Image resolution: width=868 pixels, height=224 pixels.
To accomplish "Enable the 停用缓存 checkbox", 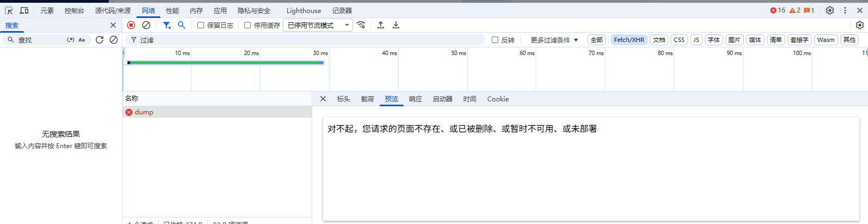I will [247, 25].
